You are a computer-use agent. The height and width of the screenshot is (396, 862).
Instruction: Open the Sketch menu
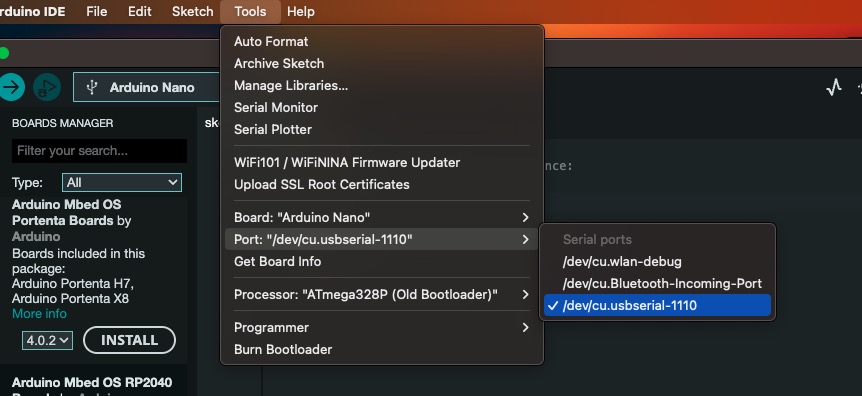coord(192,12)
